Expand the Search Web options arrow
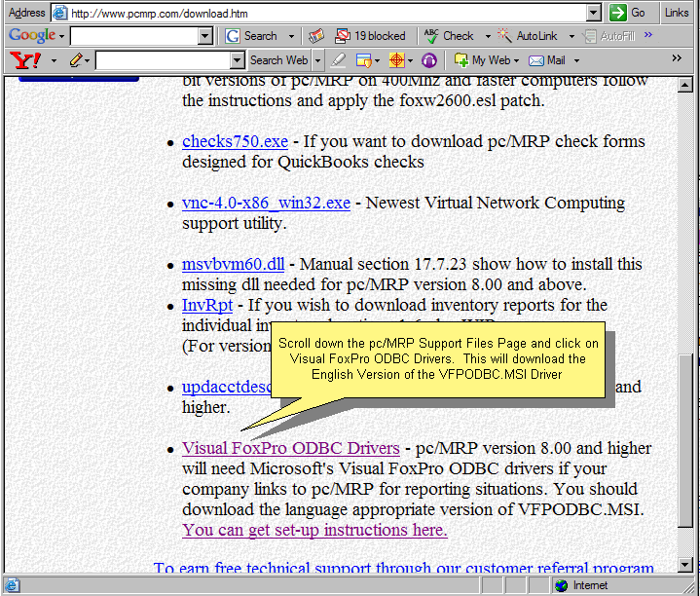This screenshot has height=596, width=700. tap(317, 60)
